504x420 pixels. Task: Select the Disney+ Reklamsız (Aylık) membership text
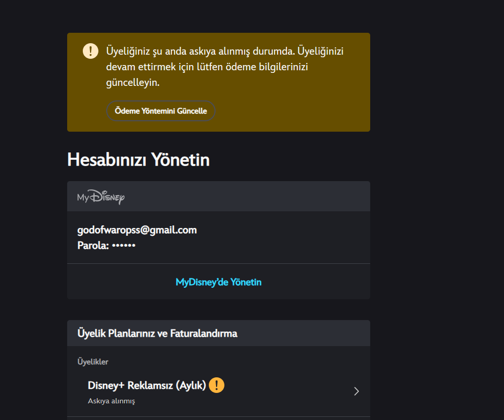coord(147,385)
